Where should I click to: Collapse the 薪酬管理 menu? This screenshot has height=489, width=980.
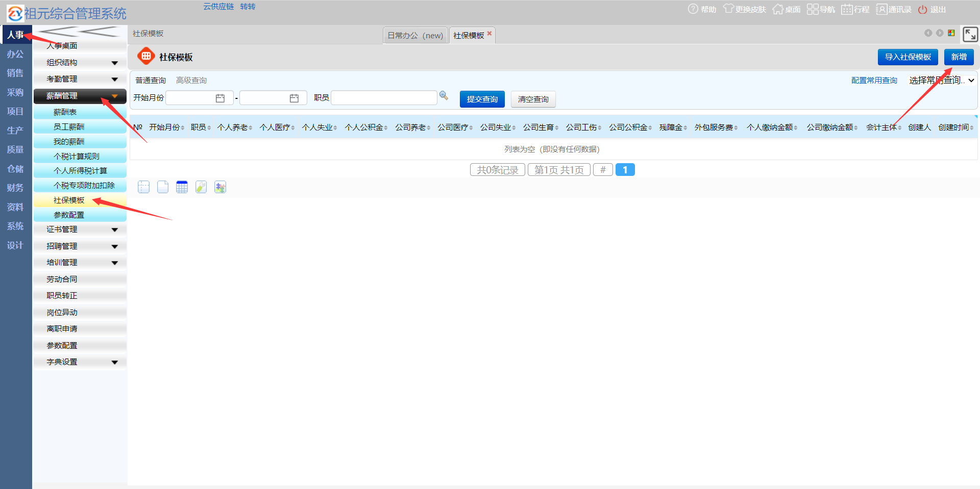80,96
